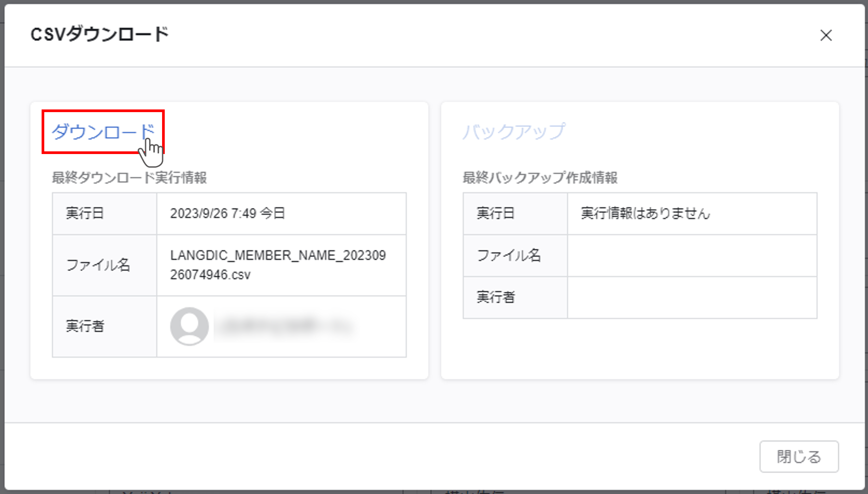Click the バックアップ link
This screenshot has width=868, height=494.
pyautogui.click(x=514, y=132)
